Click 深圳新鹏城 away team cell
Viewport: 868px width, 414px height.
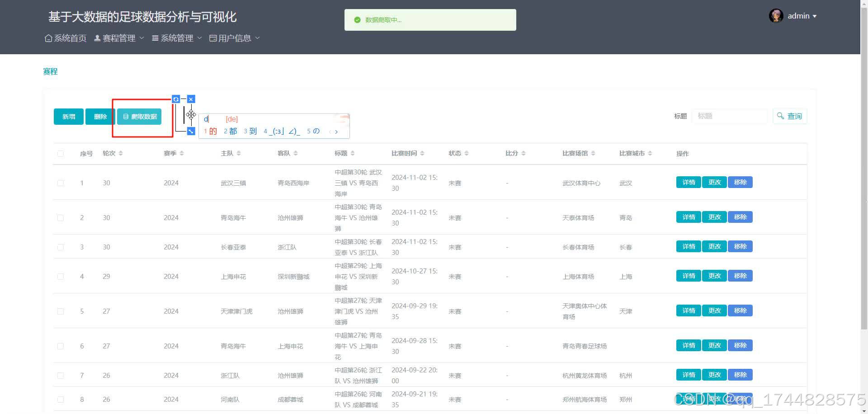pos(293,277)
